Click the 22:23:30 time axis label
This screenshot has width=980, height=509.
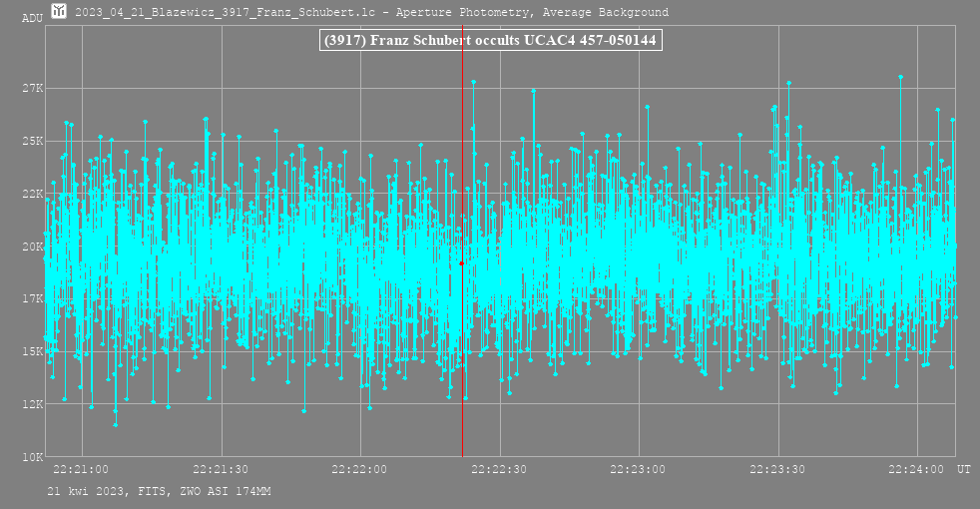[x=776, y=469]
